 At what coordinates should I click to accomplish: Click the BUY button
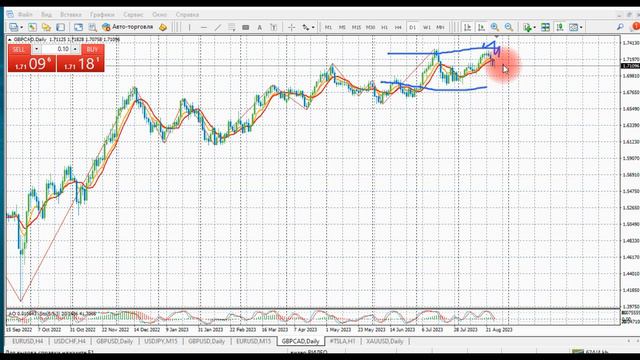(93, 49)
